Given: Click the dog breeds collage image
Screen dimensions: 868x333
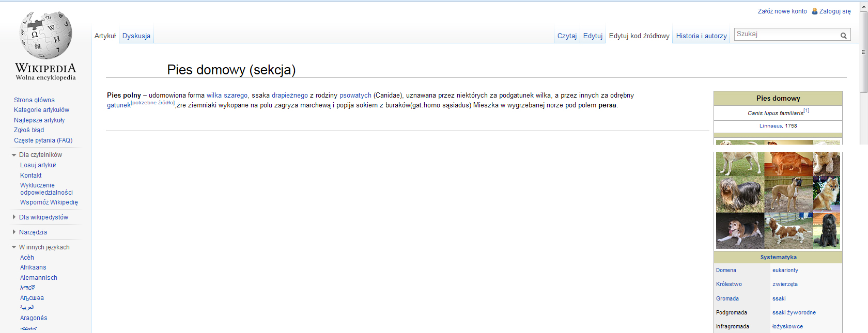Looking at the screenshot, I should pos(778,200).
